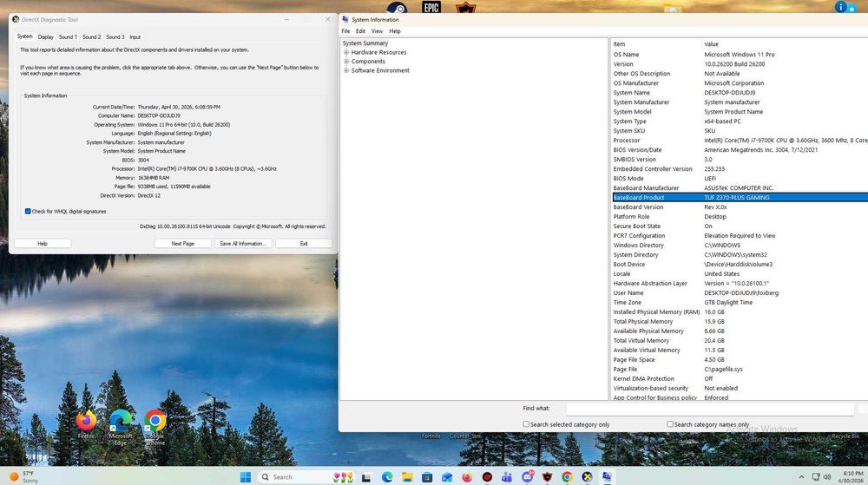Open Task View in the taskbar
Viewport: 868px width, 485px height.
point(366,476)
